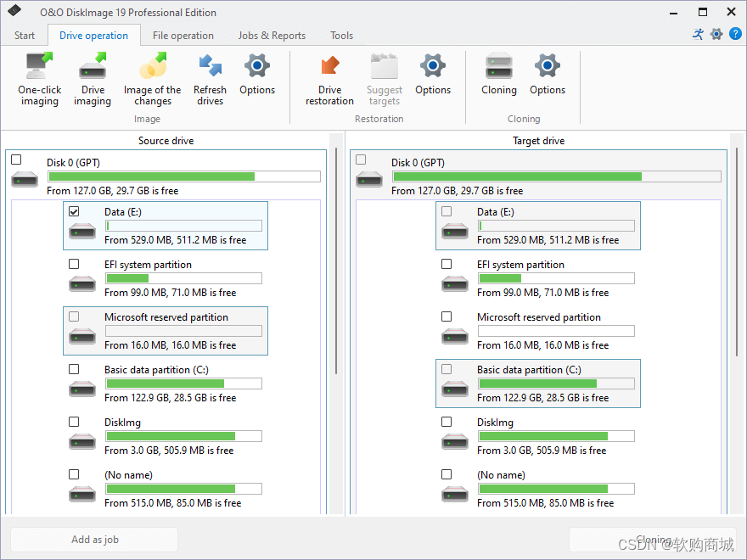Check target Basic data partition (C:) checkbox
The image size is (747, 560).
tap(447, 369)
